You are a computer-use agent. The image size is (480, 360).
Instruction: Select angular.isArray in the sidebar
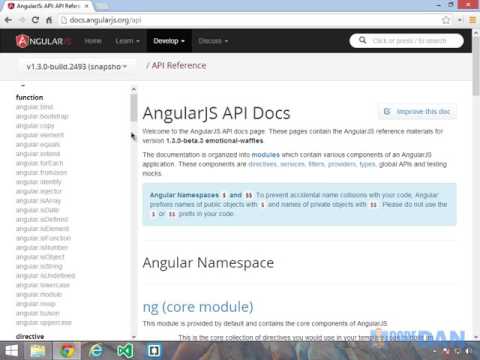(x=38, y=201)
